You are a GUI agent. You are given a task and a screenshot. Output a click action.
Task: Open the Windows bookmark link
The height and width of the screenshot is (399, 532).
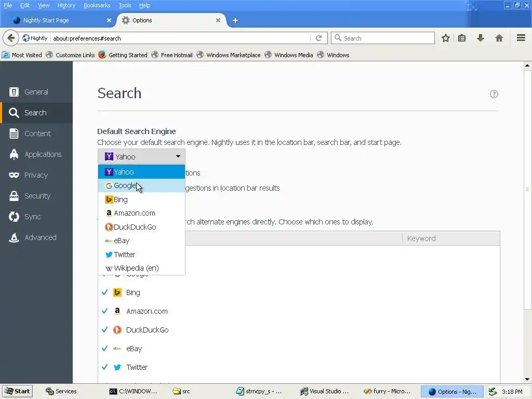[334, 55]
